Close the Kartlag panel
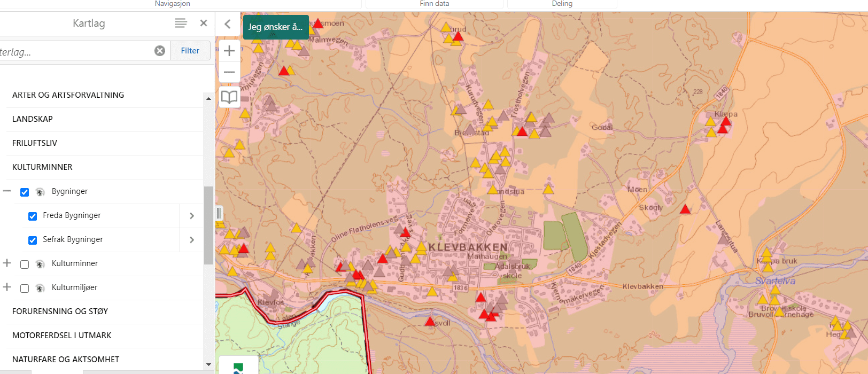The height and width of the screenshot is (374, 868). 203,23
